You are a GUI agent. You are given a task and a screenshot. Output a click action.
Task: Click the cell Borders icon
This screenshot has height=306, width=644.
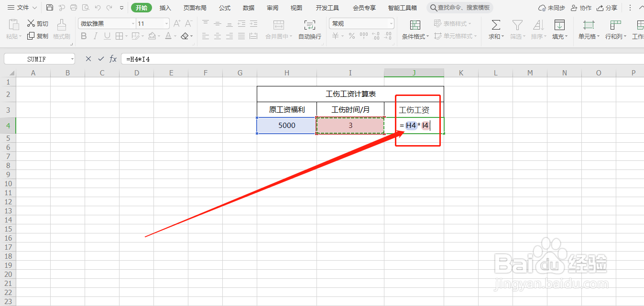[119, 36]
